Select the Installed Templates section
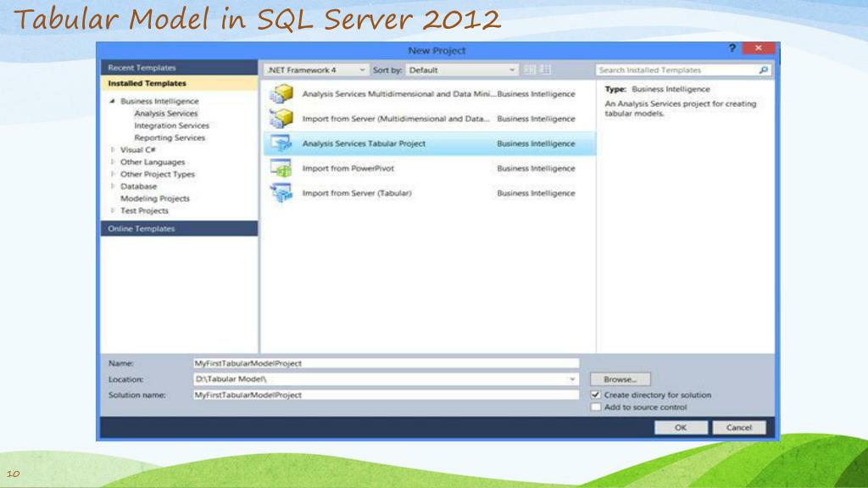Viewport: 868px width, 488px height. point(180,83)
